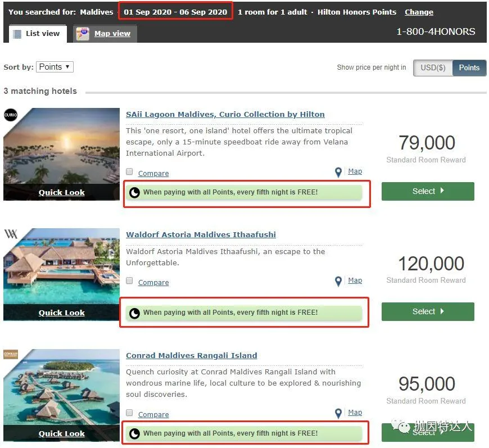Click the 95,000 points price

point(427,384)
